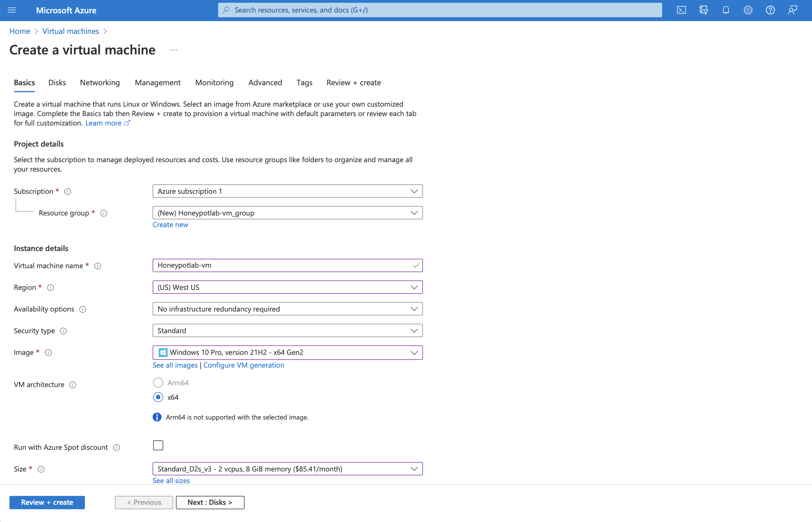Image resolution: width=812 pixels, height=522 pixels.
Task: Switch to the Disks tab
Action: pos(57,83)
